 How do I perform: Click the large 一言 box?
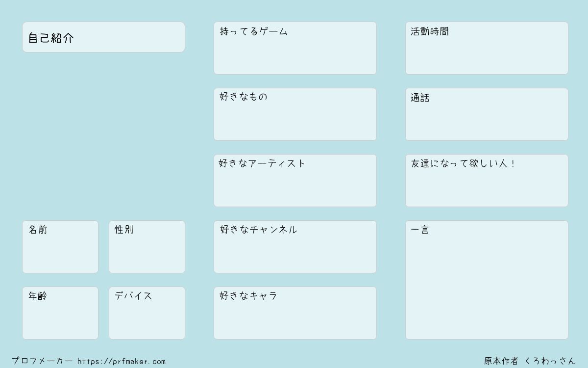click(x=487, y=280)
